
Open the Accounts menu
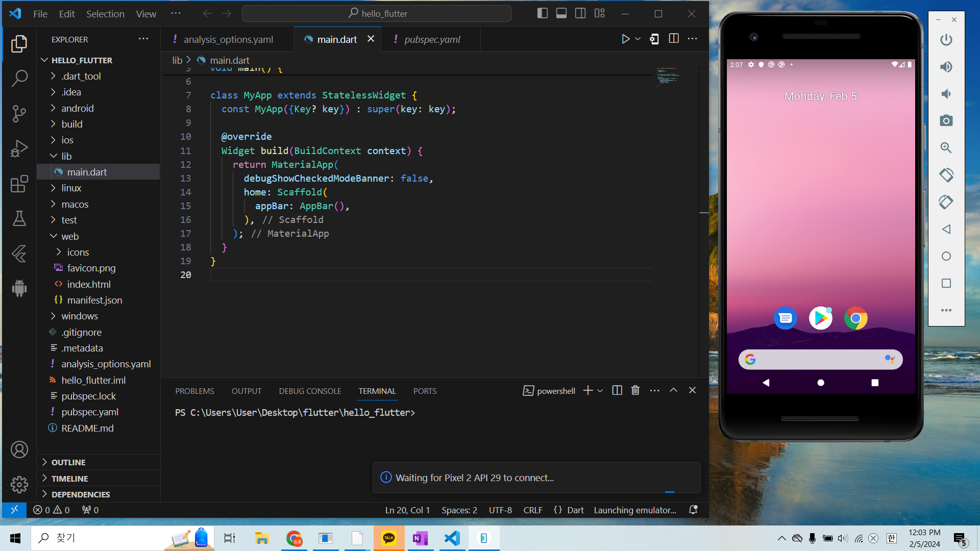click(x=19, y=449)
